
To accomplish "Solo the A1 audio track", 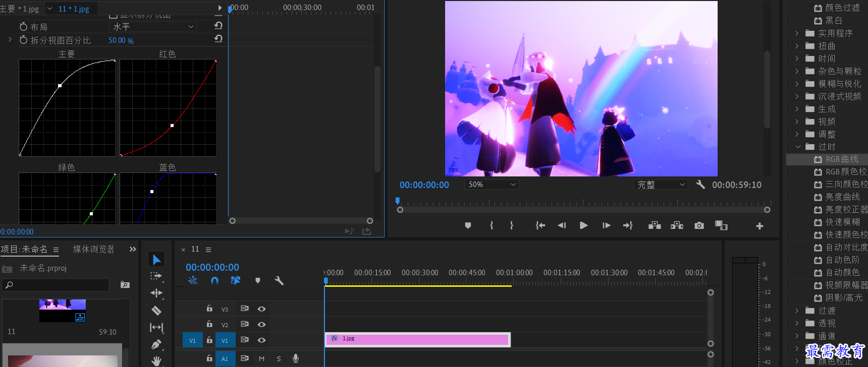I will [279, 358].
